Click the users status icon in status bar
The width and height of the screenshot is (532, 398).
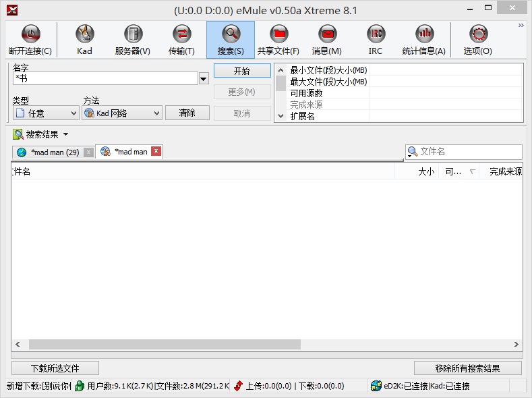coord(80,386)
